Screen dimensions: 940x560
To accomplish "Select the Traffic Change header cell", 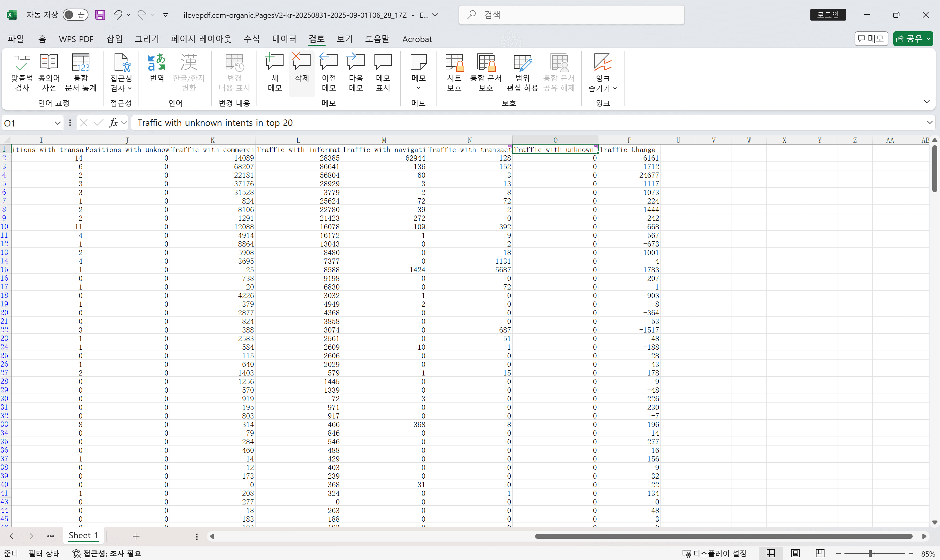I will tap(629, 150).
